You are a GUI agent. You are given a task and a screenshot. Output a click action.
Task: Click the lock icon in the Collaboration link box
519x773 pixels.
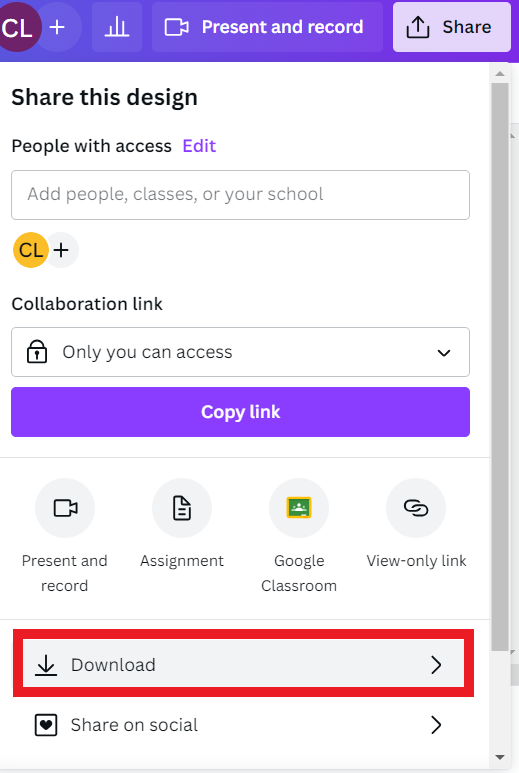click(x=37, y=352)
